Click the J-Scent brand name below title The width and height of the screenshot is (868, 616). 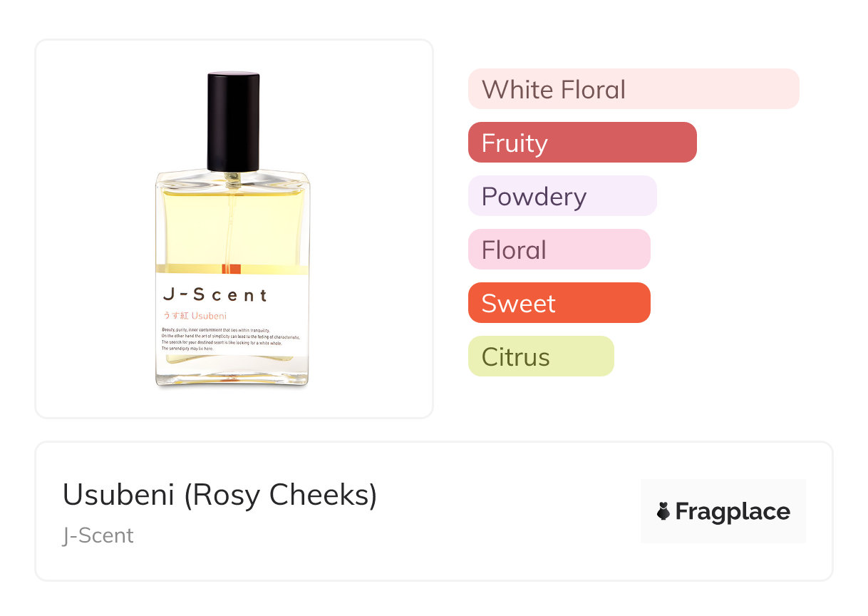point(98,535)
